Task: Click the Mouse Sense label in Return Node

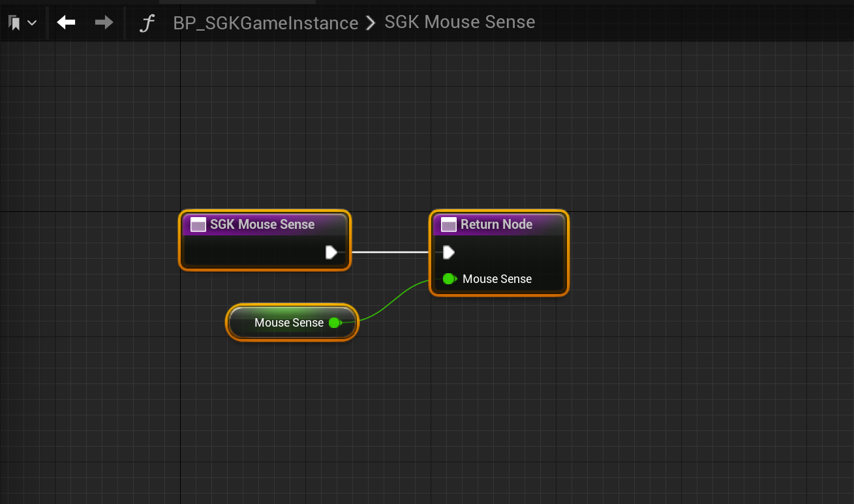Action: (497, 279)
